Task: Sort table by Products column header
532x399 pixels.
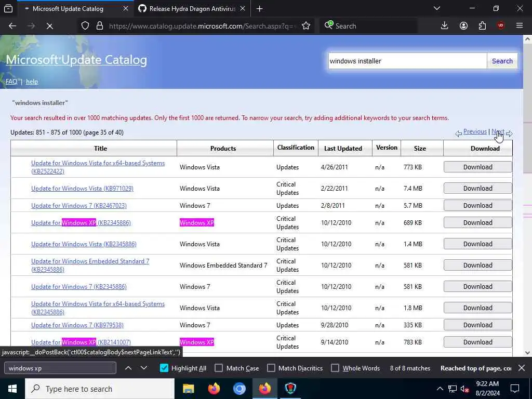Action: [223, 148]
